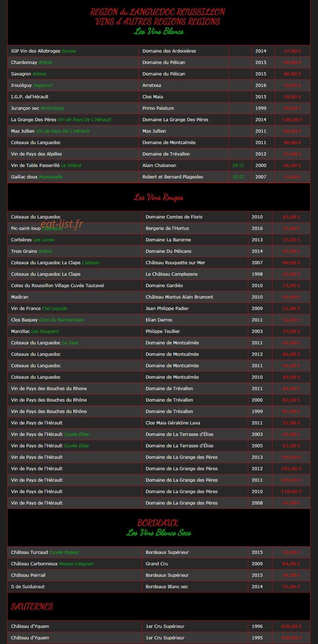Click 'Marcillac Les Rougiers' wine
The height and width of the screenshot is (644, 318).
(35, 331)
